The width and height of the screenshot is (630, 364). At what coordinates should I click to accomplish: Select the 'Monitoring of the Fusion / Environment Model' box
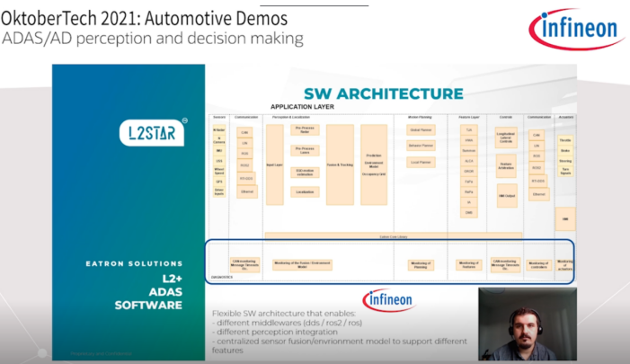[x=302, y=265]
